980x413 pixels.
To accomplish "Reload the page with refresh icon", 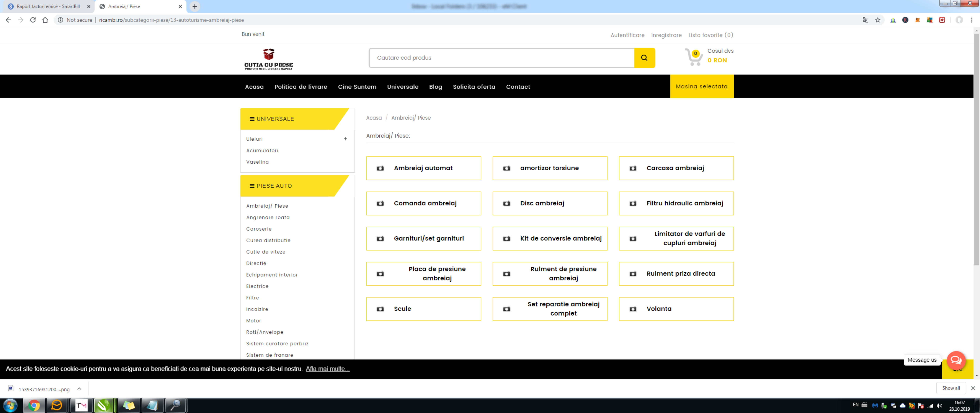I will 33,20.
